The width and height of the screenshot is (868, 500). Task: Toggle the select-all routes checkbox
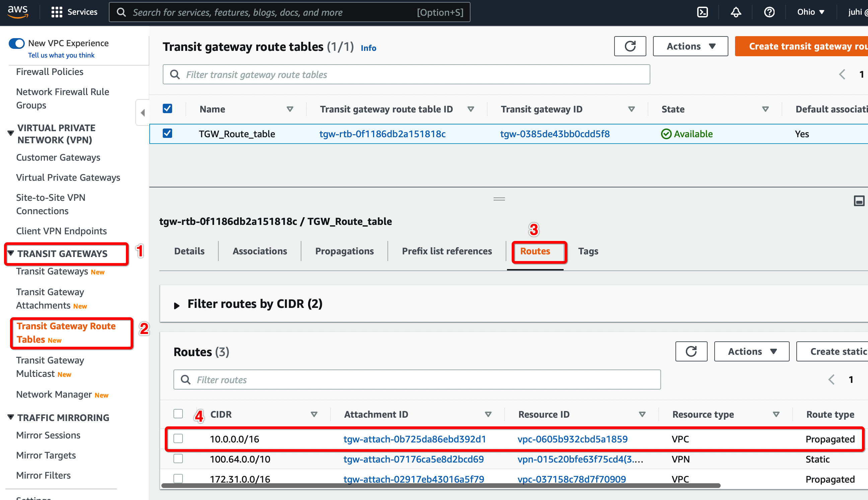[178, 413]
